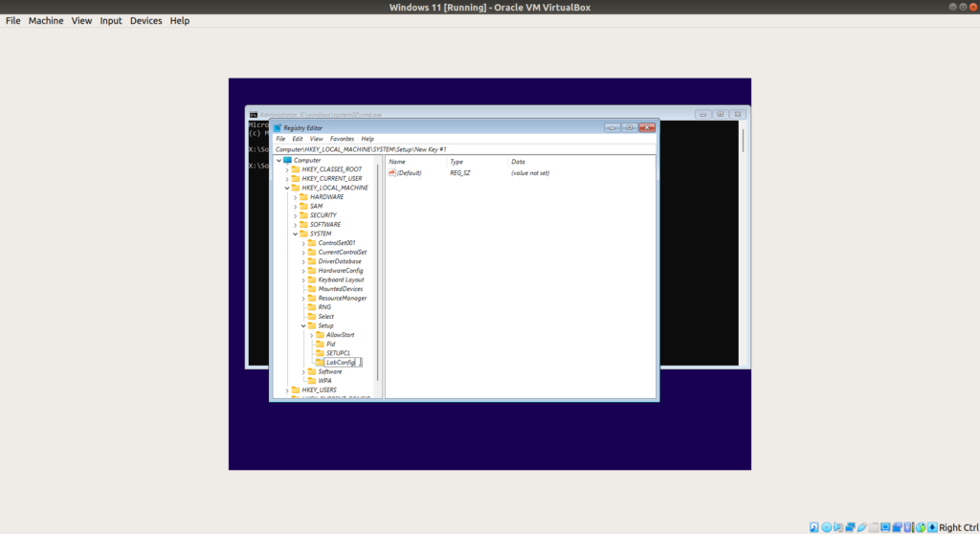Screen dimensions: 980x534
Task: Open the VirtualBox Input menu
Action: coord(111,21)
